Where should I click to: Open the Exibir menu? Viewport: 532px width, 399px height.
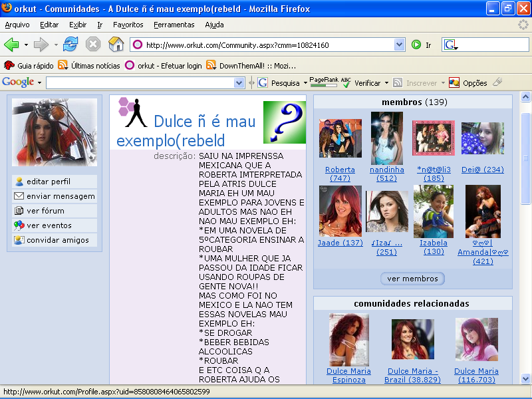78,25
